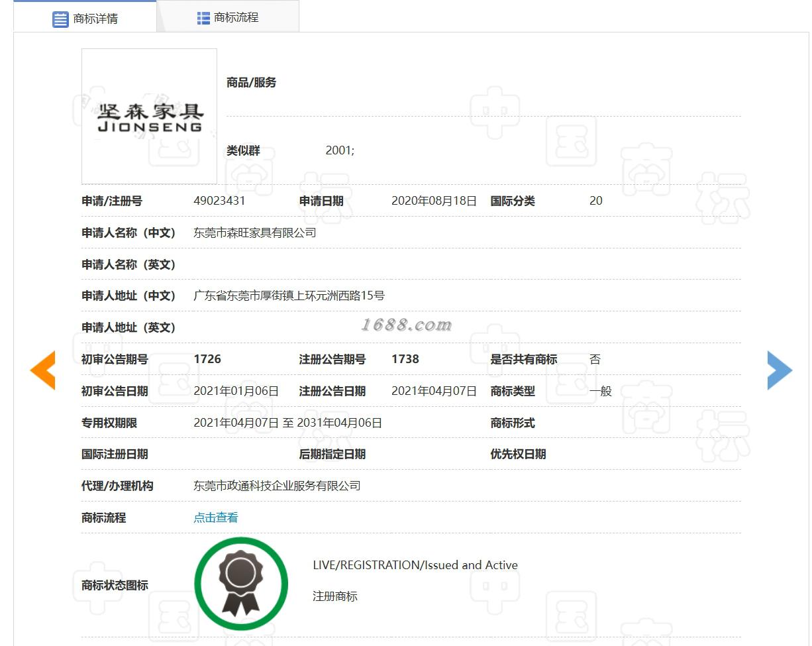Click the 申请/注册号 label
The height and width of the screenshot is (646, 812).
112,201
